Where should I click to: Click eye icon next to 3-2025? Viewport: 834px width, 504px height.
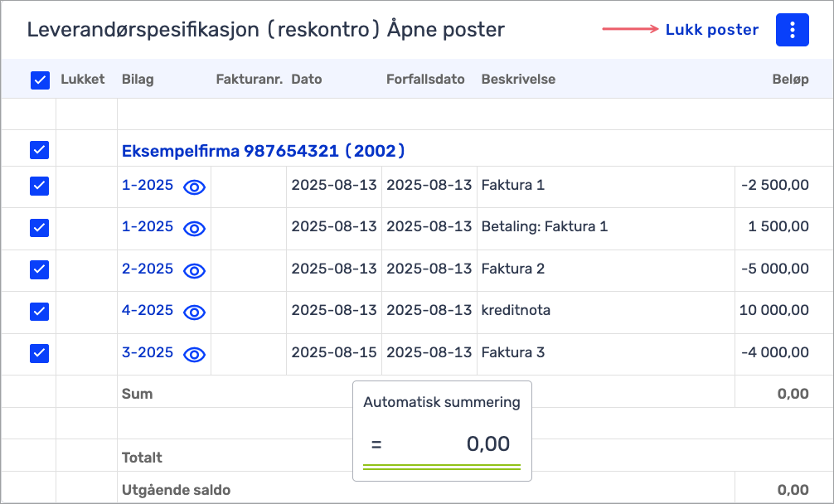[194, 354]
